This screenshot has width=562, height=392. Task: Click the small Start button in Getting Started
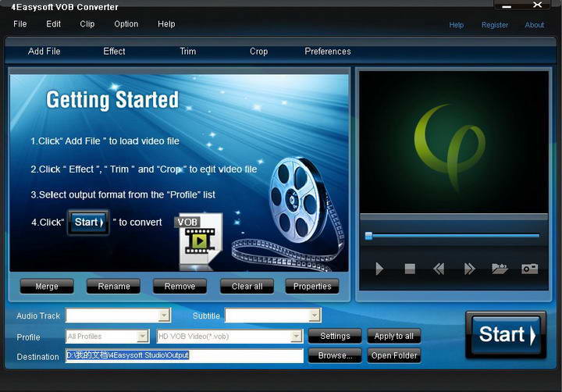tap(88, 223)
